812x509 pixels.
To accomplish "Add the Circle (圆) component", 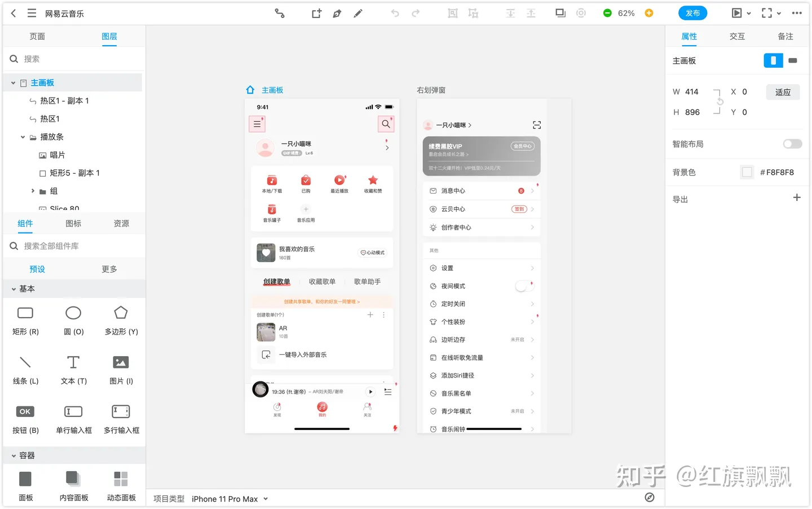I will pos(73,320).
